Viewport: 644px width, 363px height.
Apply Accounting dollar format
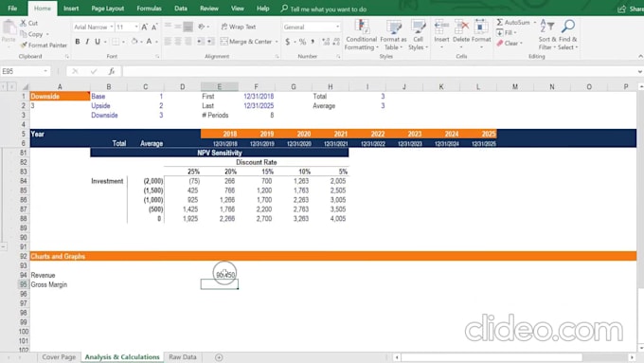click(x=288, y=42)
